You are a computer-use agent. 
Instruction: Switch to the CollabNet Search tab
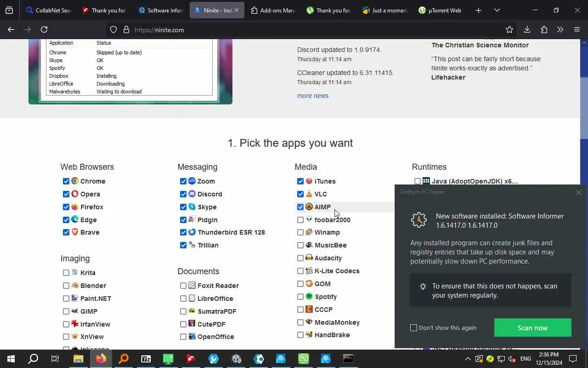[x=48, y=10]
